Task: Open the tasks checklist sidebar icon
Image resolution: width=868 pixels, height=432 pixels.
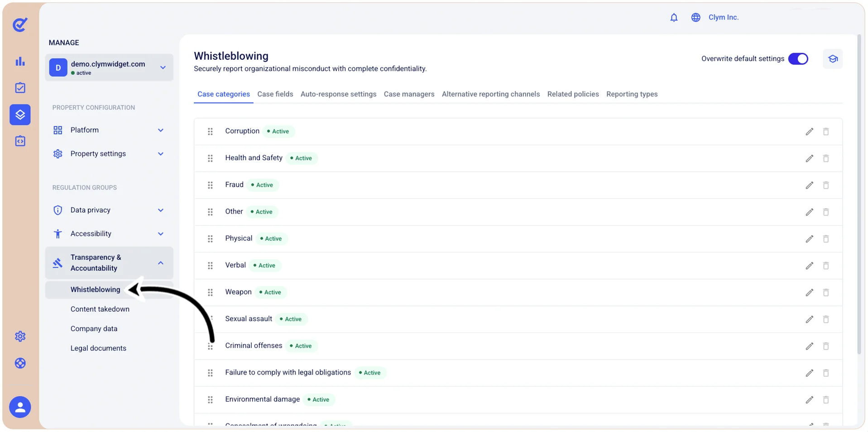Action: (20, 88)
